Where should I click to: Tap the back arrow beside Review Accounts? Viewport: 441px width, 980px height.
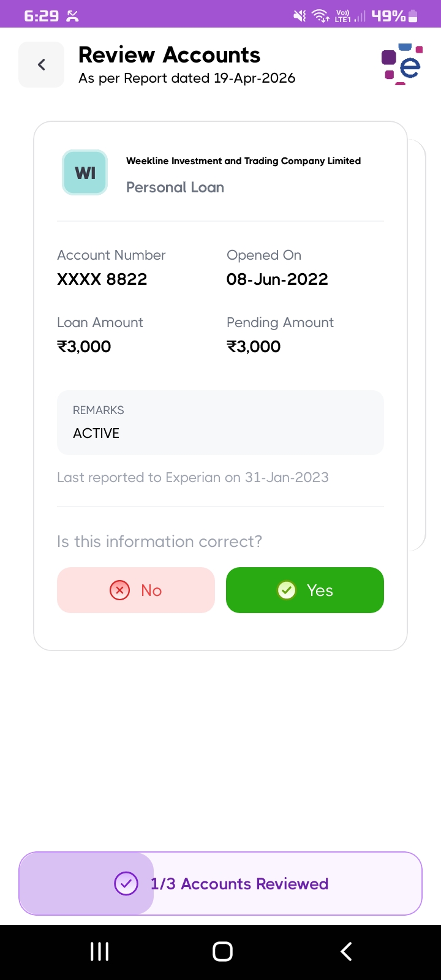point(41,64)
